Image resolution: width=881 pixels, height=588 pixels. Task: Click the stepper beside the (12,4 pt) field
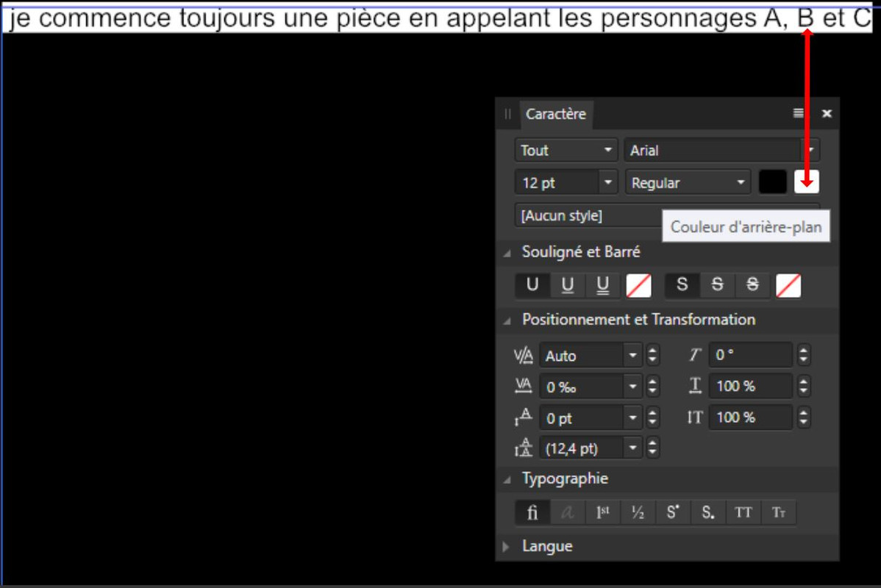(652, 448)
